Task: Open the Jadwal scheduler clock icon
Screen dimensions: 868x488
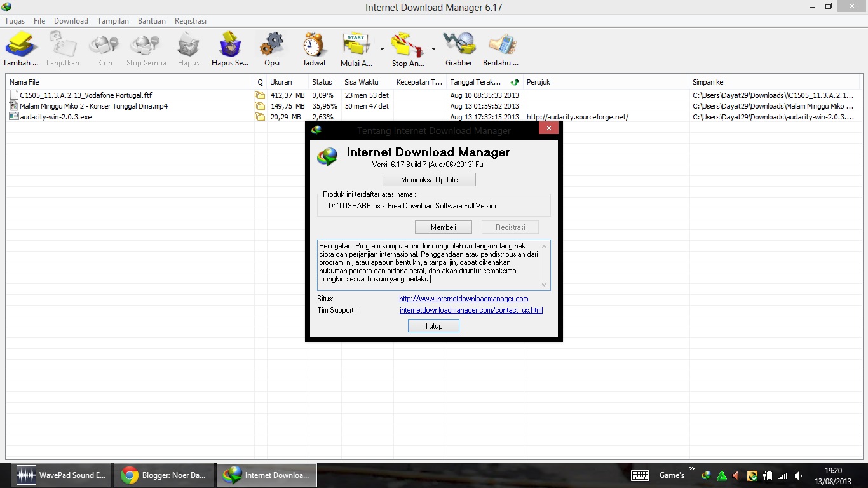Action: 314,45
